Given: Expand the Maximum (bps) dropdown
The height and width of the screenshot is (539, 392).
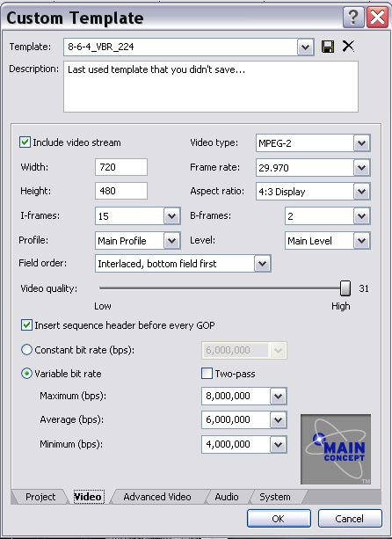Looking at the screenshot, I should click(278, 396).
